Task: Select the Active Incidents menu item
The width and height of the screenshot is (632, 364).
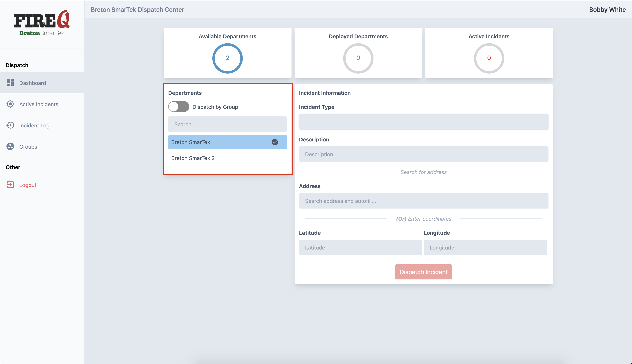Action: (39, 104)
